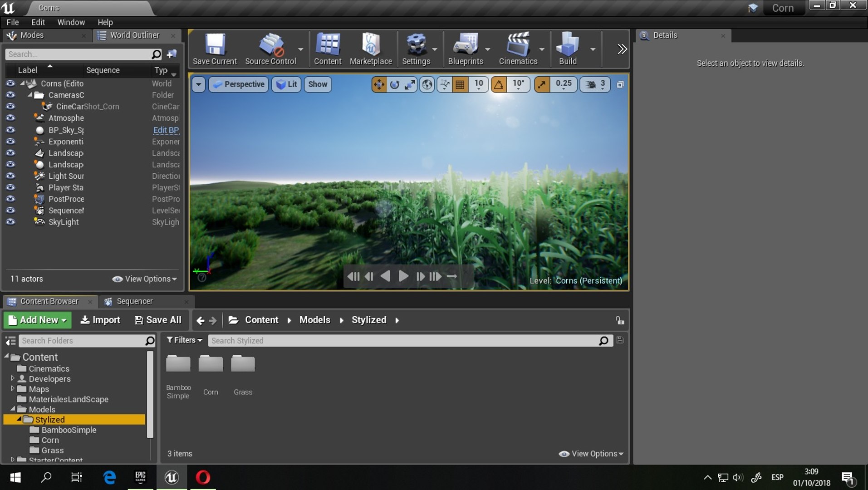
Task: Expand the Developers folder in tree
Action: click(13, 378)
